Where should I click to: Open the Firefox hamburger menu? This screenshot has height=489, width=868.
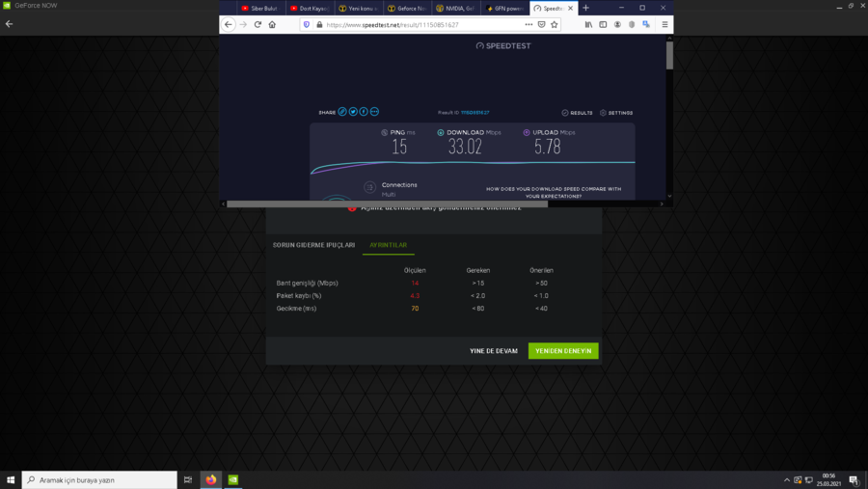(665, 24)
